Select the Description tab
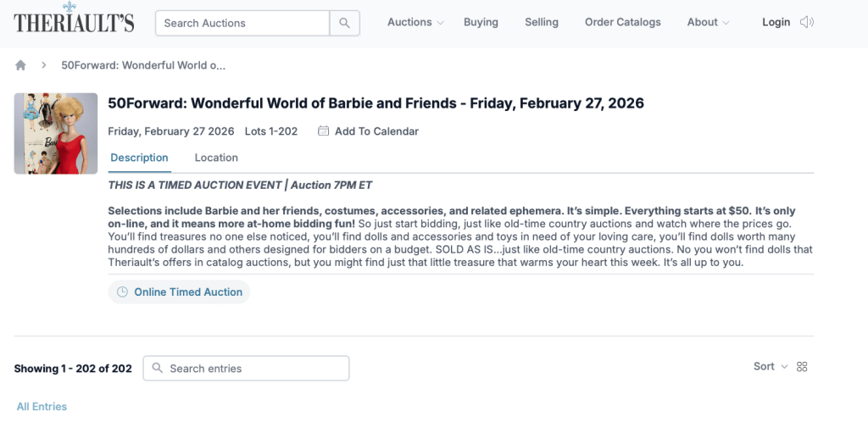868x422 pixels. tap(139, 158)
